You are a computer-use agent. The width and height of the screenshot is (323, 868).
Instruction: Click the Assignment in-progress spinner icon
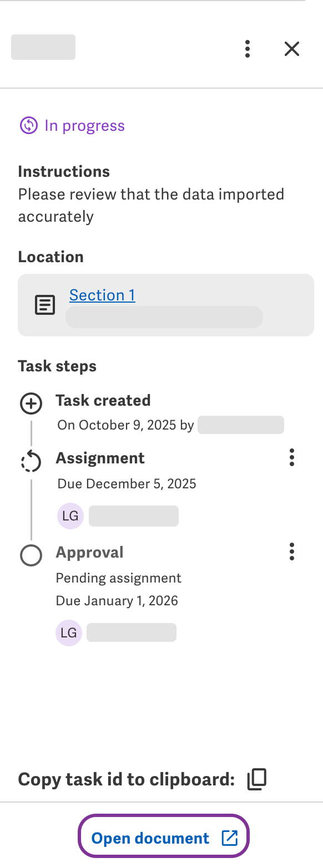tap(31, 462)
